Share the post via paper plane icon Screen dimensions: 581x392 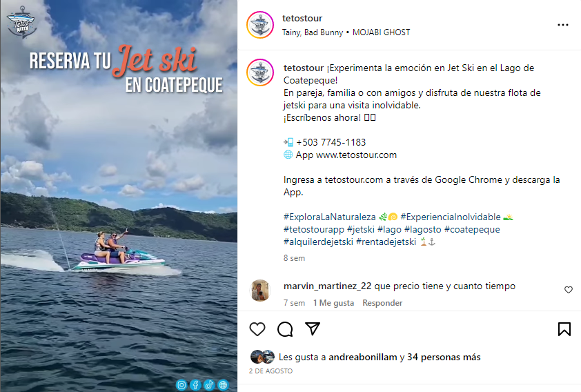click(313, 329)
